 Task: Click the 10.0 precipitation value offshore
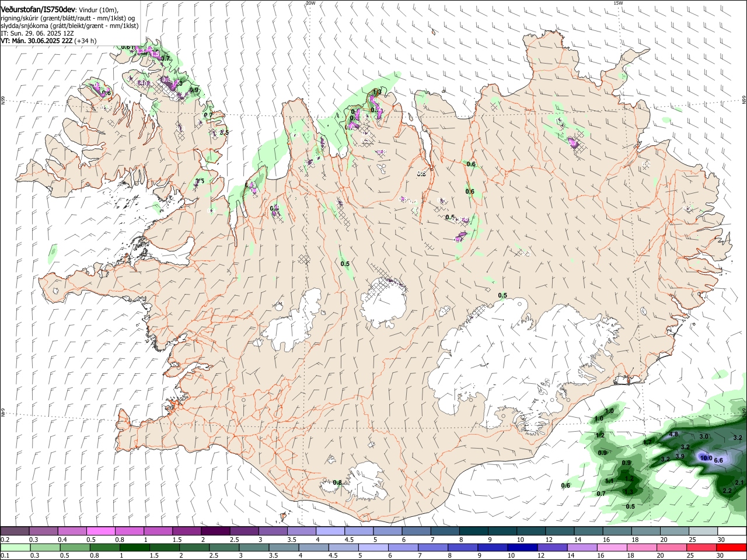706,459
